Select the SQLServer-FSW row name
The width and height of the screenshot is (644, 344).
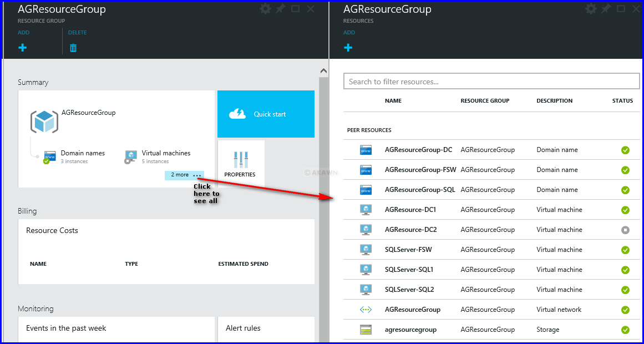[x=408, y=250]
